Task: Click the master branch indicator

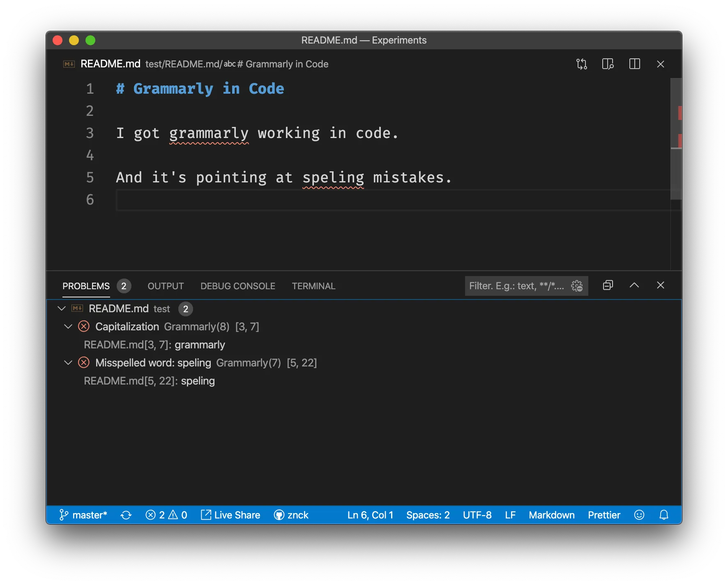Action: coord(83,515)
